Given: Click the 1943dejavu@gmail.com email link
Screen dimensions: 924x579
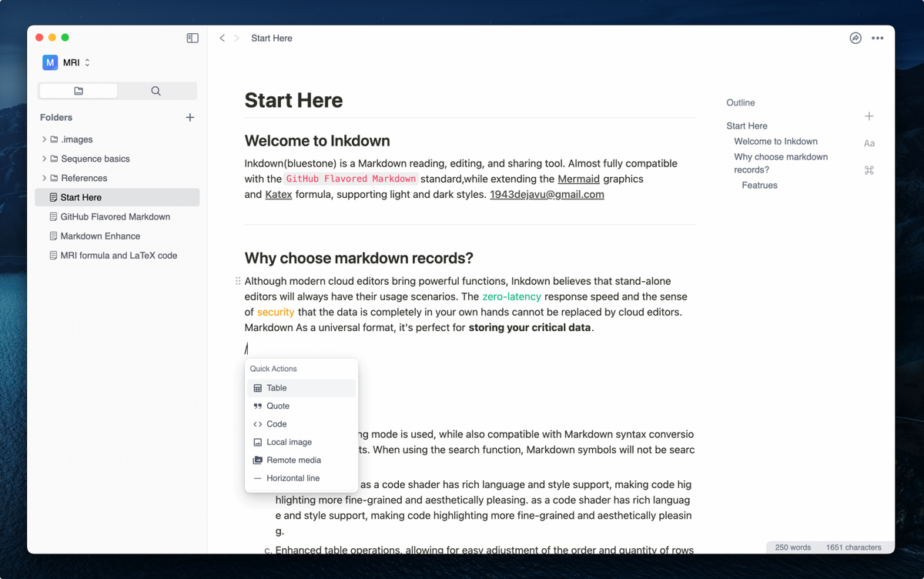Looking at the screenshot, I should (x=547, y=194).
